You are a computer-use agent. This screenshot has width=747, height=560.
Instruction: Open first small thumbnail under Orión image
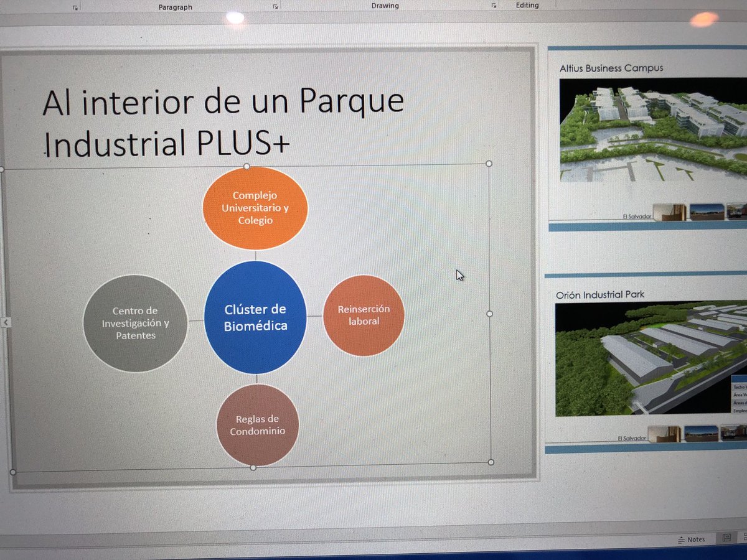pyautogui.click(x=664, y=434)
